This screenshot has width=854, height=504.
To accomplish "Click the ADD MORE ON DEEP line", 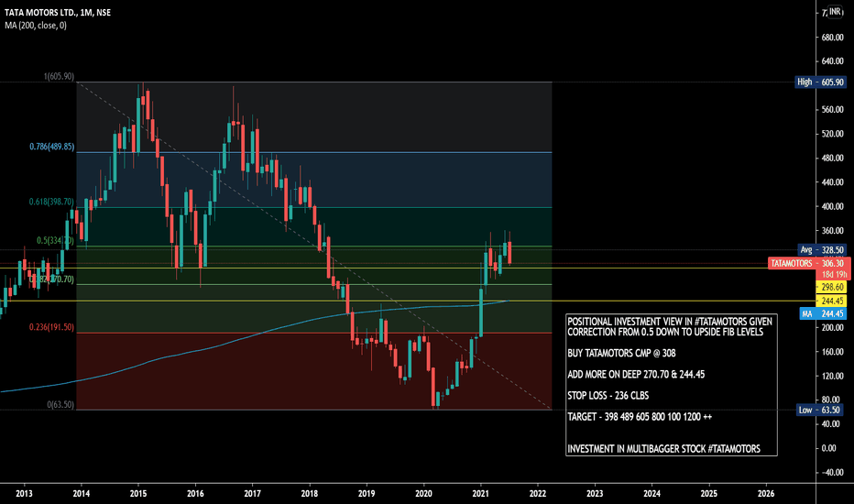I will click(636, 374).
